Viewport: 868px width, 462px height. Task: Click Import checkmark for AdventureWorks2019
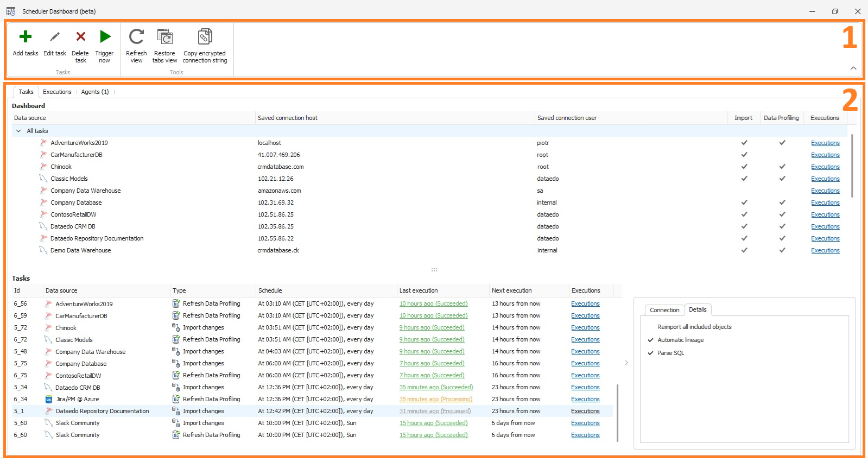pos(744,143)
